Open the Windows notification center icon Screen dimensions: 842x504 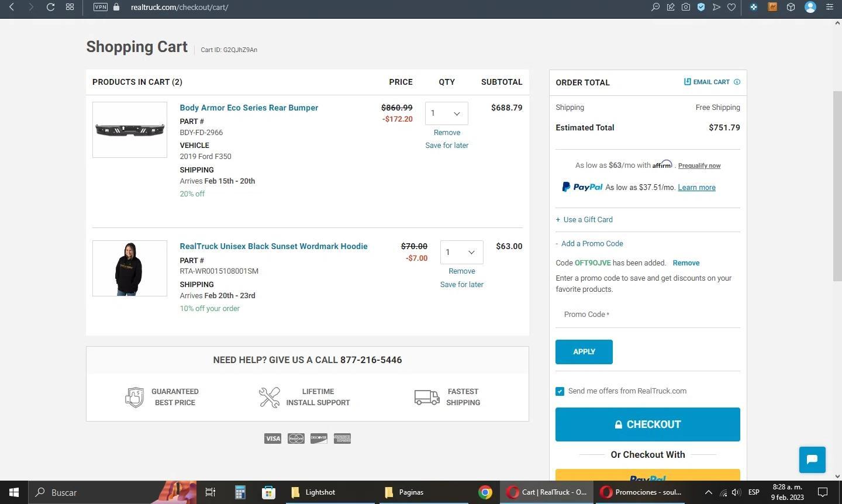[x=823, y=492]
